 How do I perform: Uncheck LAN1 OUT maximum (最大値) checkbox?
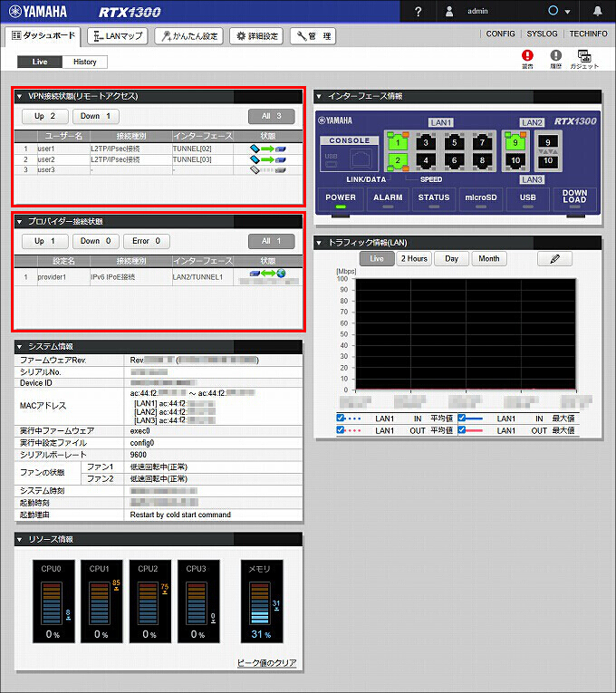coord(463,430)
